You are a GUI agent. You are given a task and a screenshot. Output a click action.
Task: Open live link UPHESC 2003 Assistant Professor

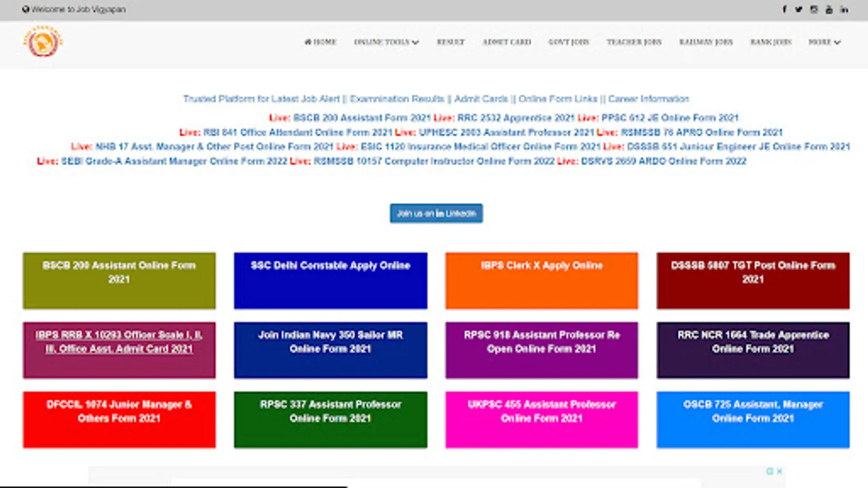(x=507, y=132)
